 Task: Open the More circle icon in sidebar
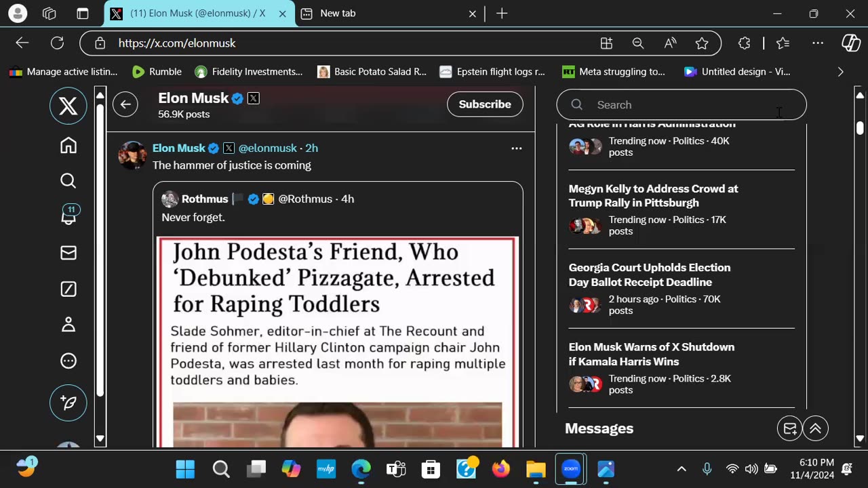[x=68, y=361]
